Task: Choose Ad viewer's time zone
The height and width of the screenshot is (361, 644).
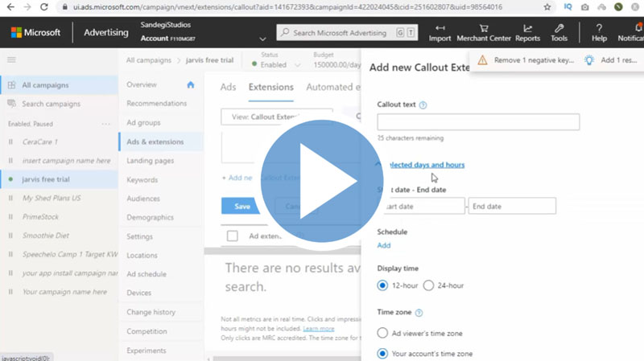Action: click(382, 333)
